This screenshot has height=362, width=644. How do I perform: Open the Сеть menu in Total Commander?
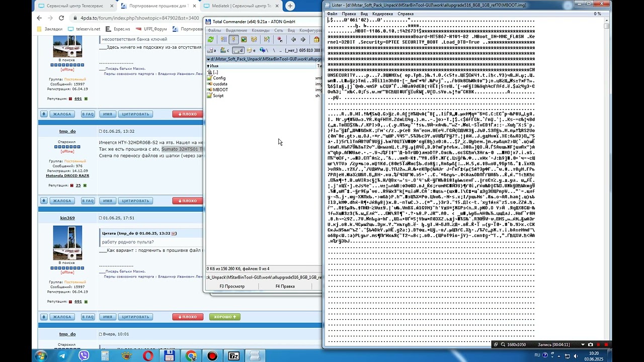point(279,30)
